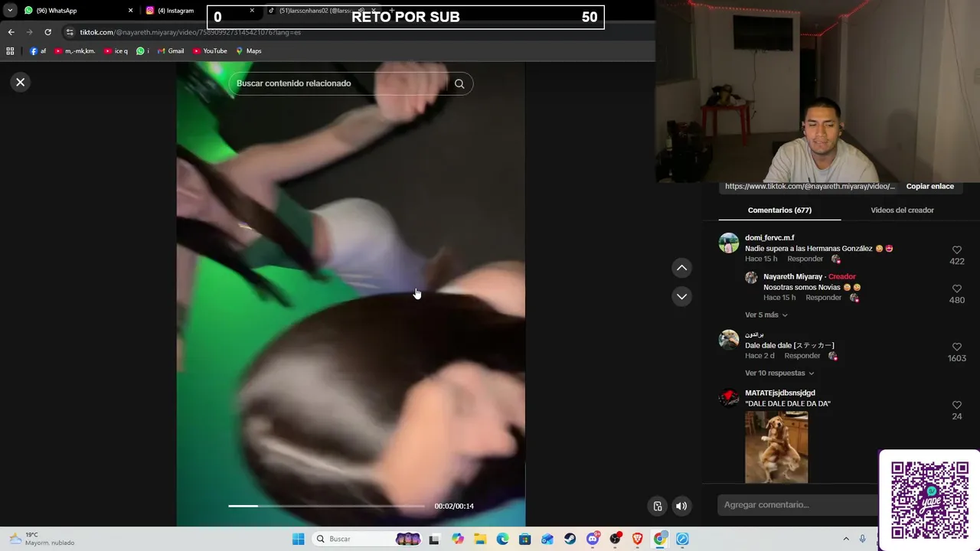Open Copilot from the taskbar
Viewport: 980px width, 551px height.
point(458,539)
